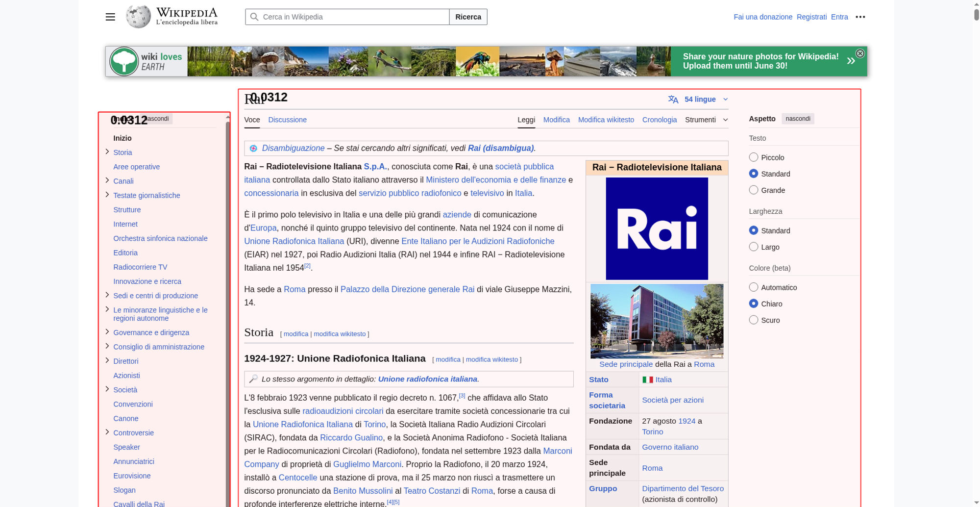Switch to the Voce tab
980x507 pixels.
pos(252,120)
